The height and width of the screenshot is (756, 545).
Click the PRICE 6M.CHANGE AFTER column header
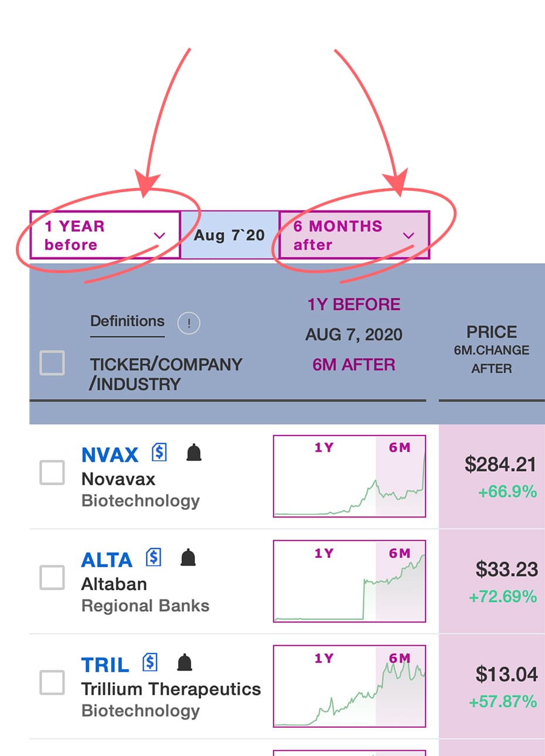[x=491, y=350]
